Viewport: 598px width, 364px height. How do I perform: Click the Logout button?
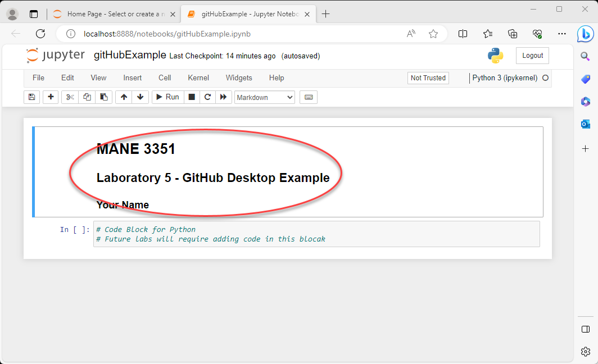click(532, 56)
